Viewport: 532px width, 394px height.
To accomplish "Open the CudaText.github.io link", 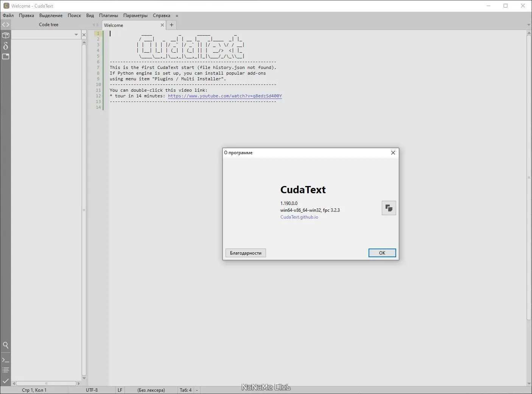I will pos(299,217).
